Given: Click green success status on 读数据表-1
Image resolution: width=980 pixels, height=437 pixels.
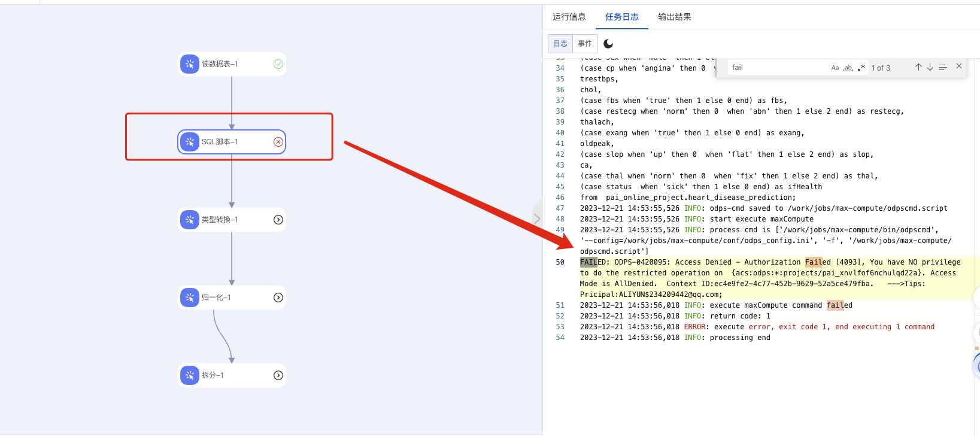Looking at the screenshot, I should coord(278,64).
